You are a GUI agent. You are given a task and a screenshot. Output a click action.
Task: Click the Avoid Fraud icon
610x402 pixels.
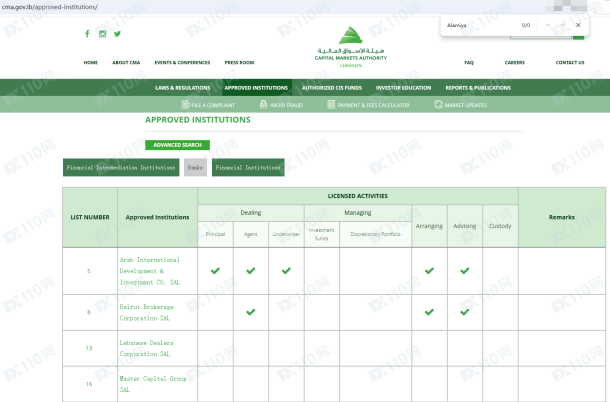(x=263, y=104)
